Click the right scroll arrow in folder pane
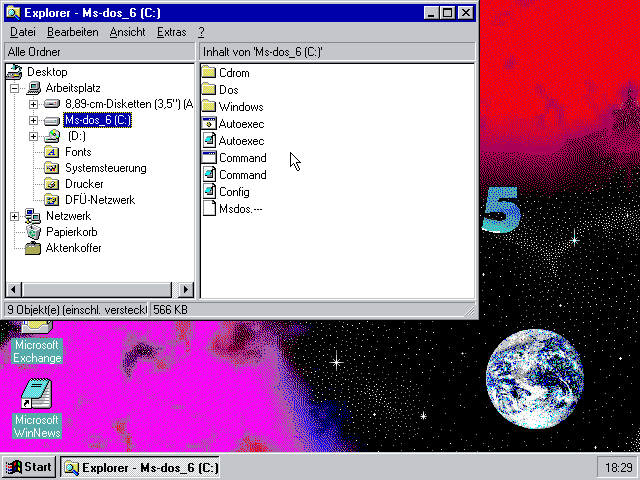This screenshot has height=480, width=640. click(186, 289)
